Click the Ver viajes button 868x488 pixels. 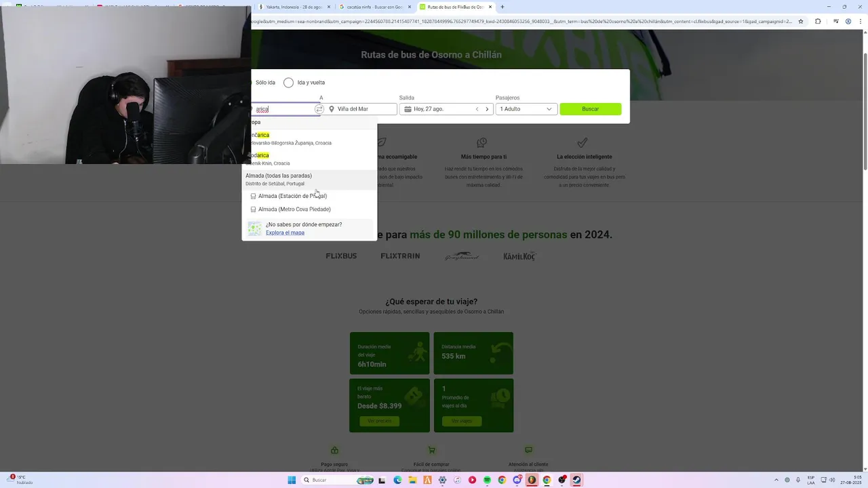461,421
